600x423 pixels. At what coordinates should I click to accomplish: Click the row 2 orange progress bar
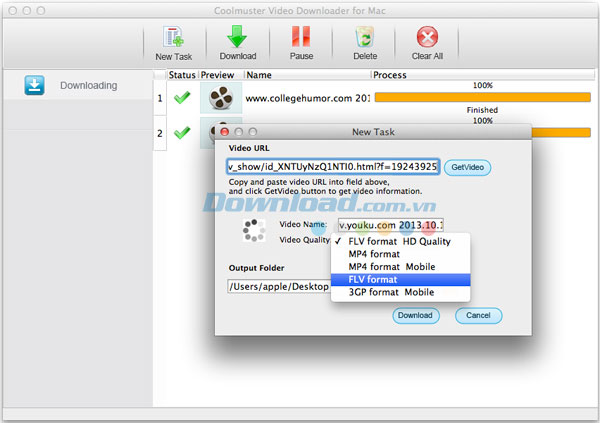click(x=561, y=133)
